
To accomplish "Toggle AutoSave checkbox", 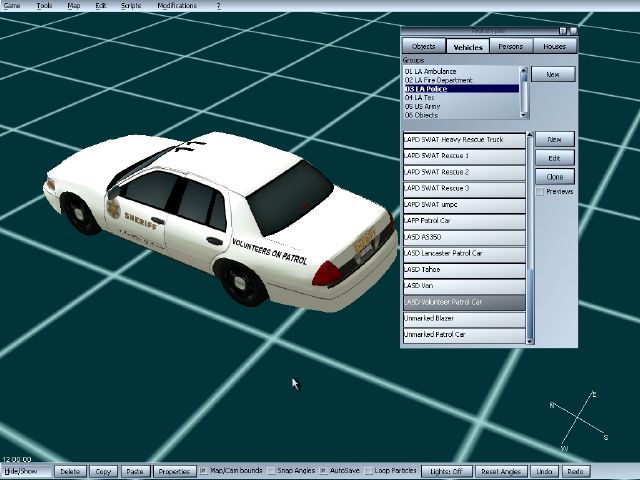I will 323,471.
